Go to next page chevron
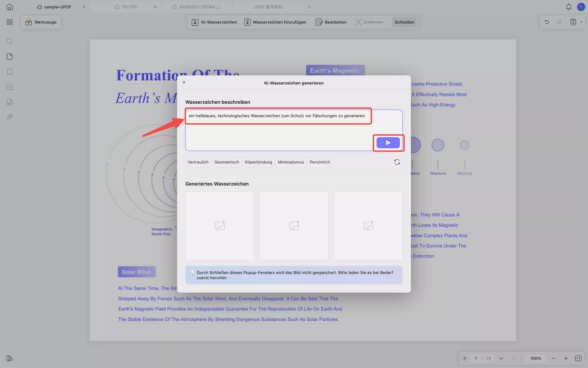Viewport: 588px width, 368px height. point(501,358)
